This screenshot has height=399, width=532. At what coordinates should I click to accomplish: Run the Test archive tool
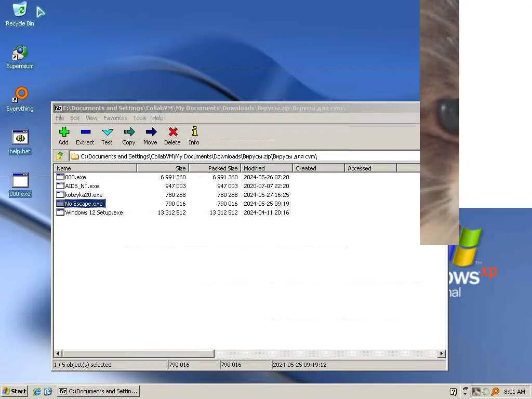(107, 132)
